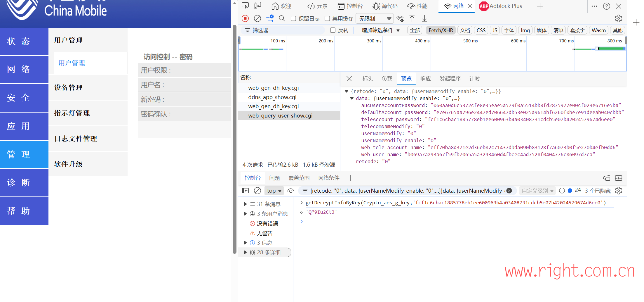Collapse the retcode root object

click(347, 91)
